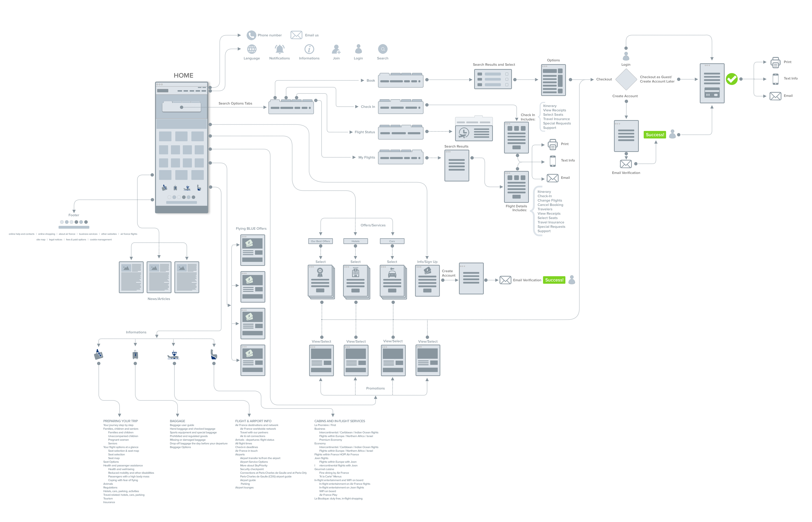Image resolution: width=812 pixels, height=522 pixels.
Task: Open the online help and contacts footer link
Action: (21, 234)
